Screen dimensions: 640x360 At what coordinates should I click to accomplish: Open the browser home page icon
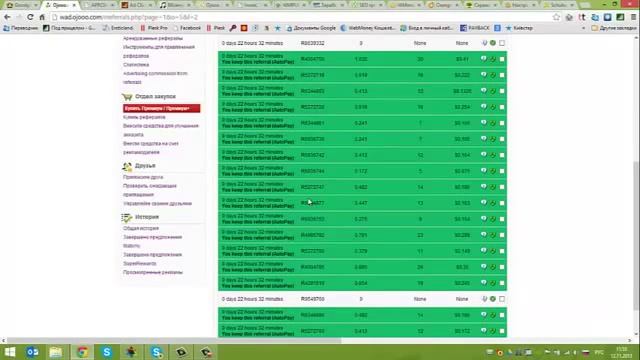click(42, 17)
